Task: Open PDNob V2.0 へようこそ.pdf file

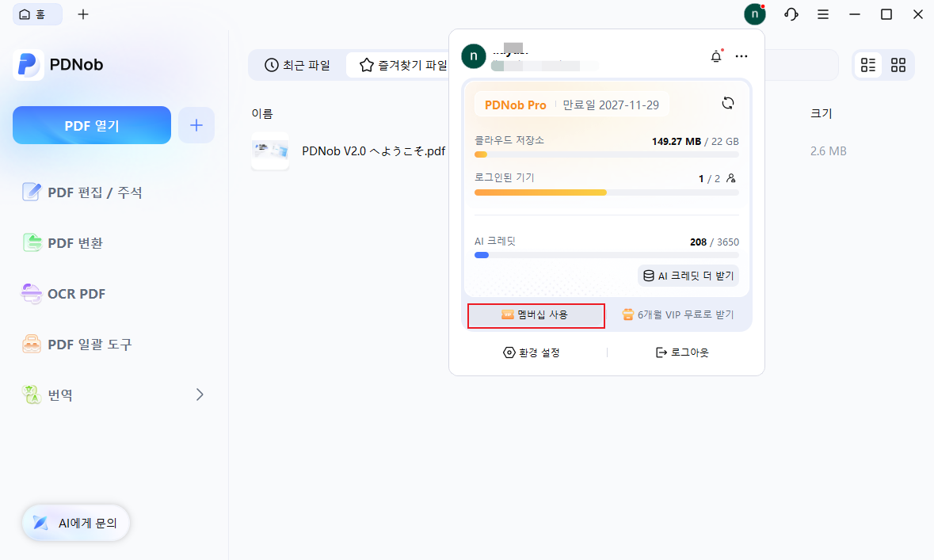Action: pyautogui.click(x=373, y=151)
